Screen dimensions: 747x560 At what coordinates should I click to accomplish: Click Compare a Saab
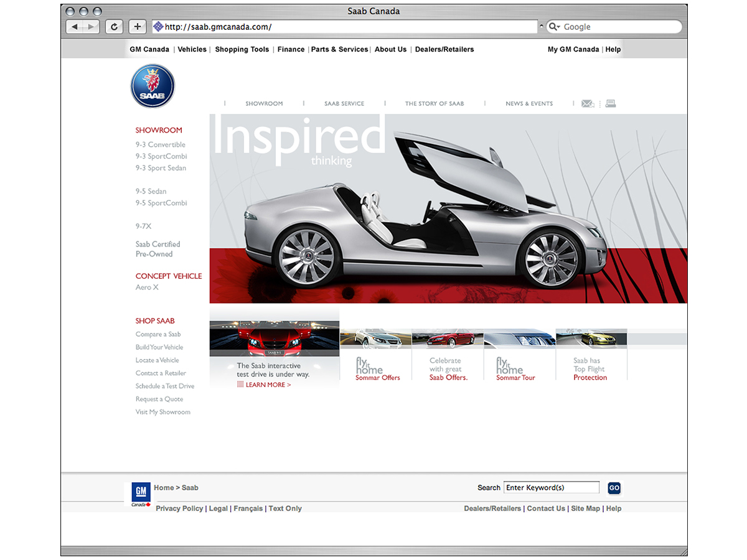(x=158, y=335)
